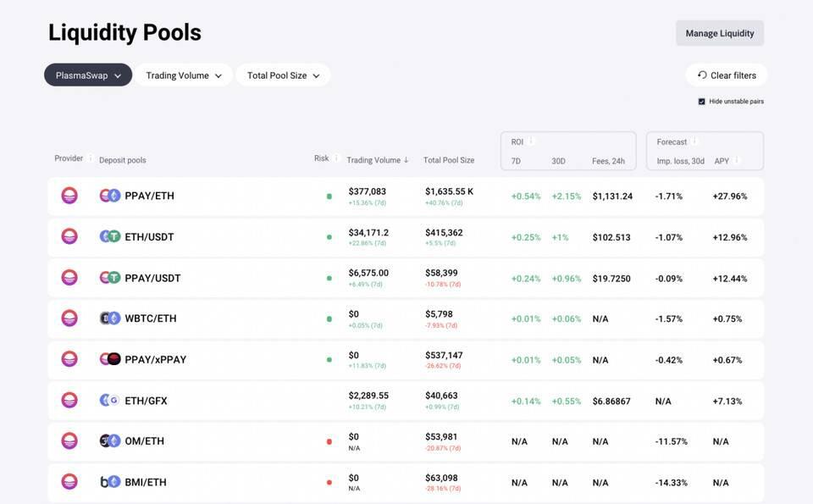This screenshot has height=504, width=813.
Task: Click PlasmaSwap provider logo in WBTC/ETH row
Action: pyautogui.click(x=69, y=318)
